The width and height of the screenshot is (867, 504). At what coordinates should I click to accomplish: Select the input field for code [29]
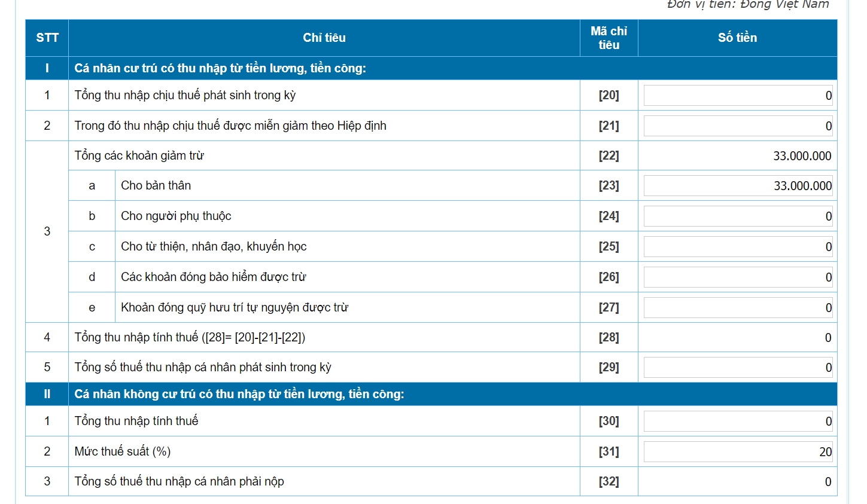pyautogui.click(x=737, y=368)
